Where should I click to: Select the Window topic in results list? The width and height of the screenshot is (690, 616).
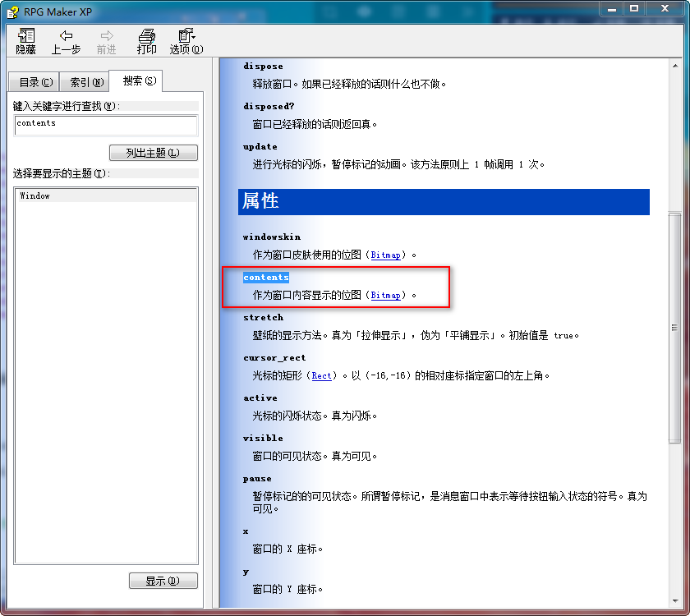[106, 195]
